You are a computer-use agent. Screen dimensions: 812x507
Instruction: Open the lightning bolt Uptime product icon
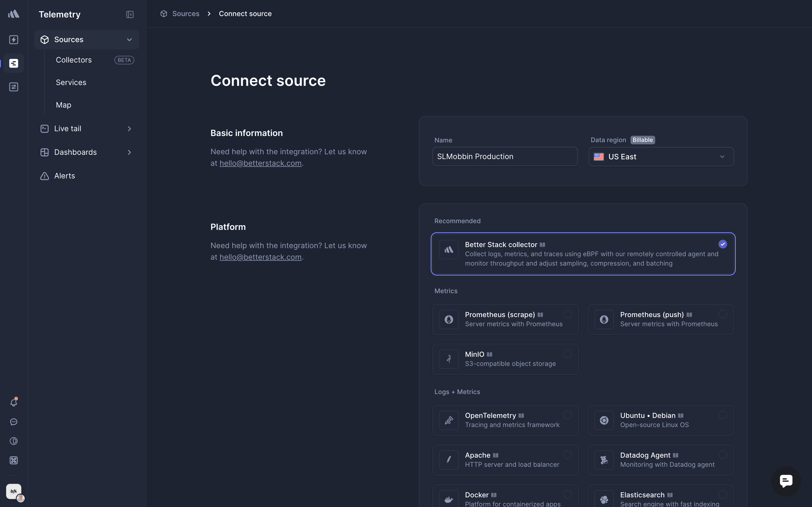[x=13, y=40]
